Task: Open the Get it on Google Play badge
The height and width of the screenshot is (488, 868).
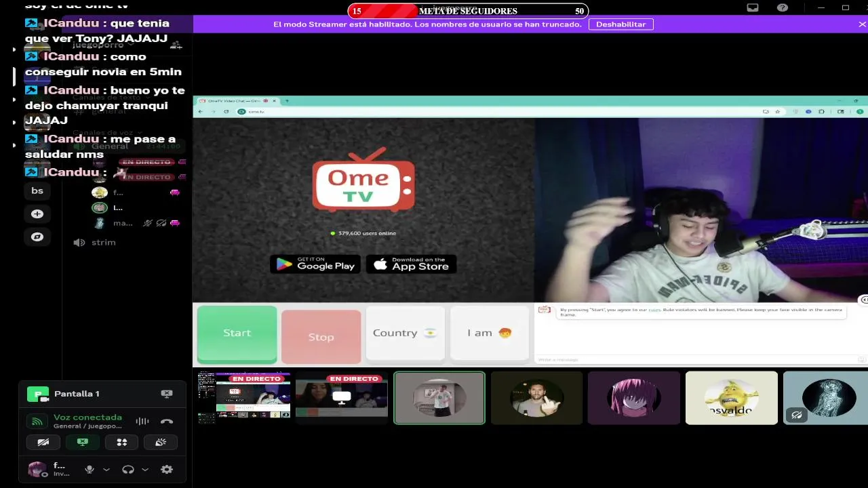Action: pos(315,264)
